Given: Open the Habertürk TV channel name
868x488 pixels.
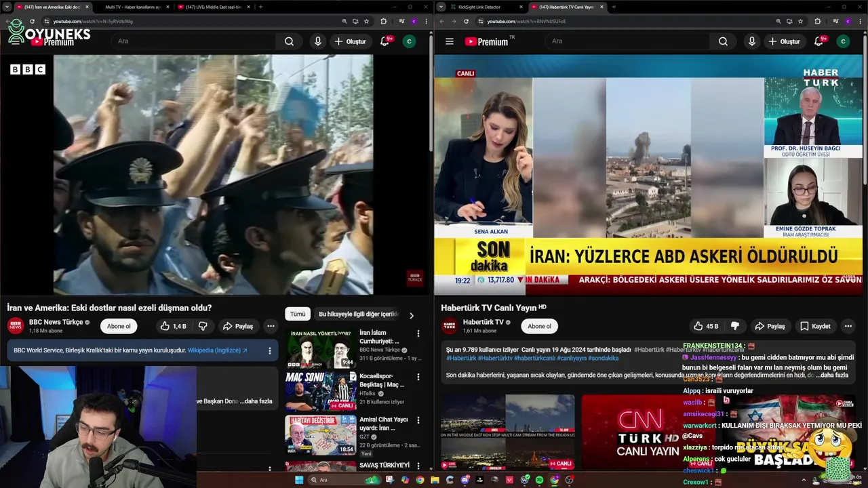Looking at the screenshot, I should tap(484, 322).
